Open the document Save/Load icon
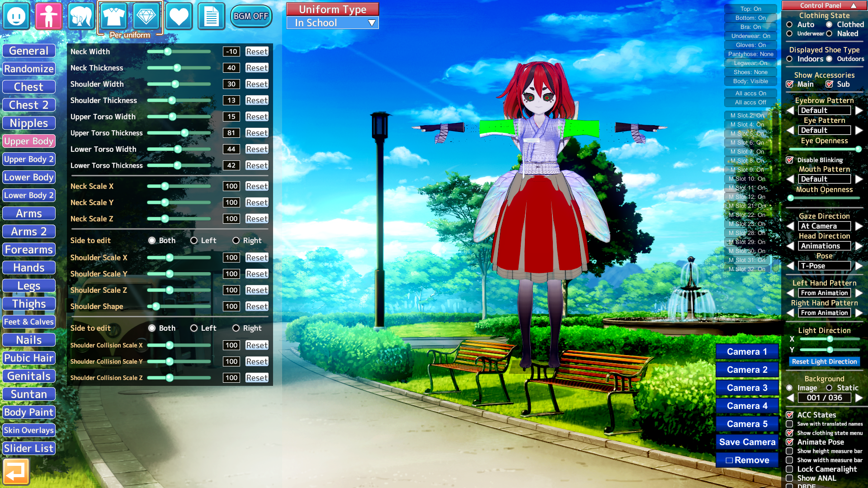The image size is (868, 488). click(x=212, y=16)
